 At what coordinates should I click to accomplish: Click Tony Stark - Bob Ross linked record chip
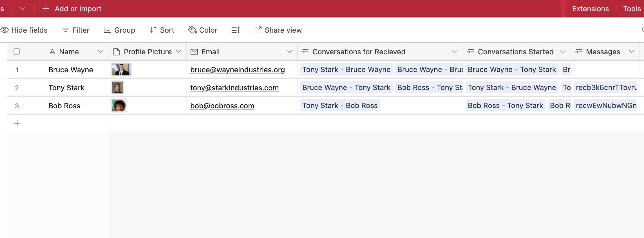click(340, 105)
